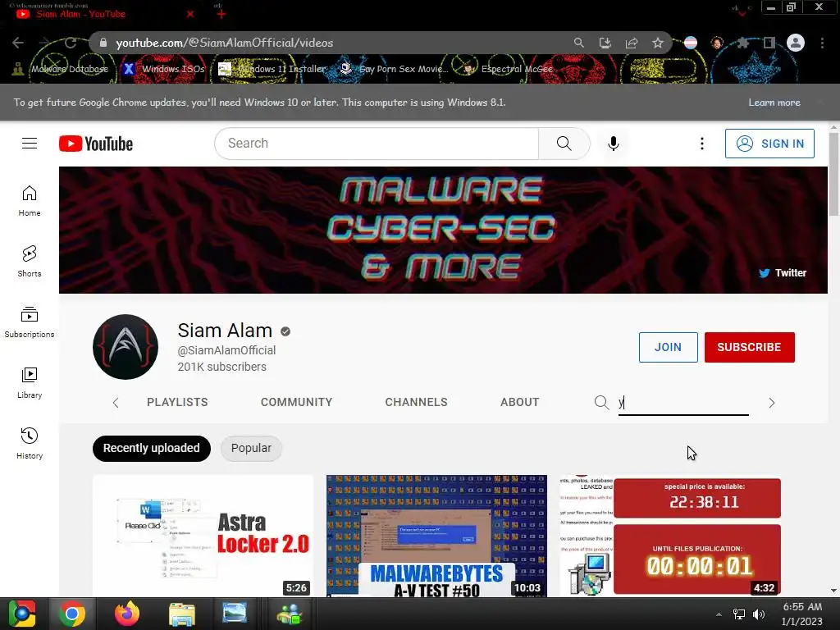
Task: Click the red SUBSCRIBE button
Action: (x=750, y=347)
